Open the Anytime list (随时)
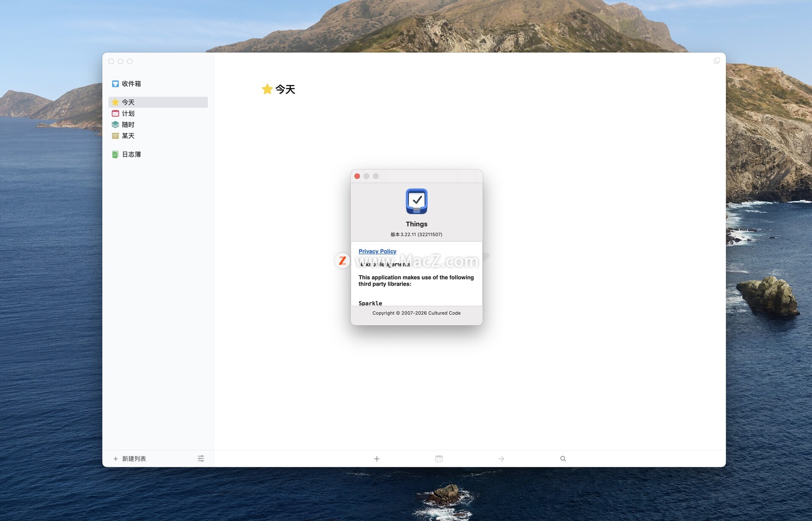The width and height of the screenshot is (812, 521). pos(128,125)
